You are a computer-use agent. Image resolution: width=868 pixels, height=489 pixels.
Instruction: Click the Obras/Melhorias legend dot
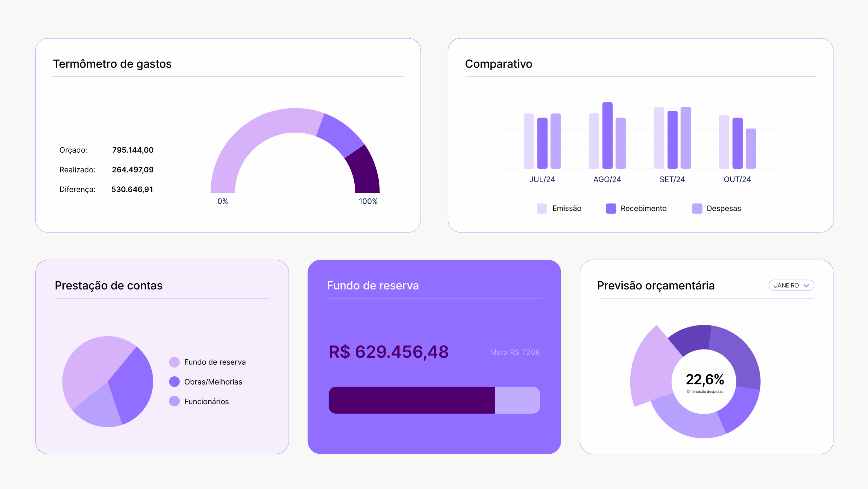coord(174,382)
